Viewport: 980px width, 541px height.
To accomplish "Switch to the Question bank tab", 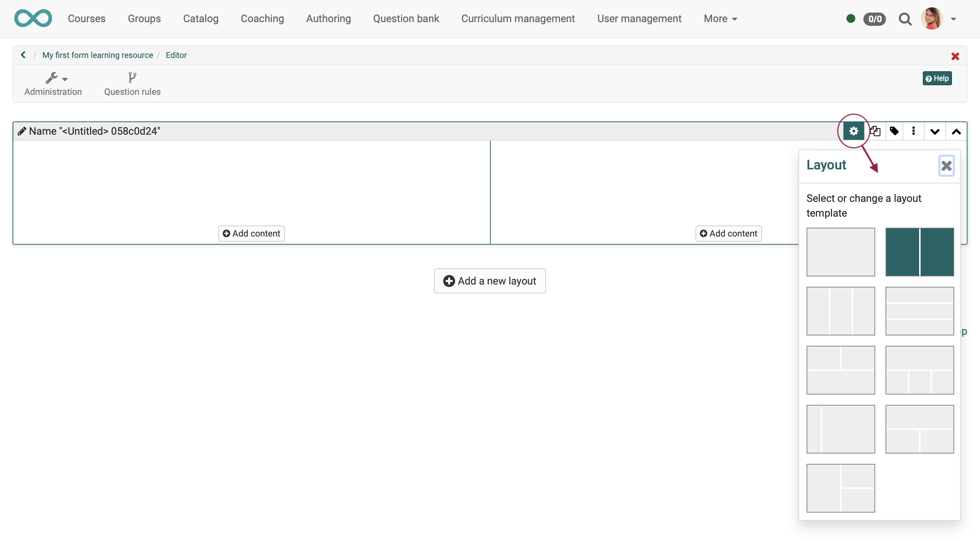I will 406,19.
